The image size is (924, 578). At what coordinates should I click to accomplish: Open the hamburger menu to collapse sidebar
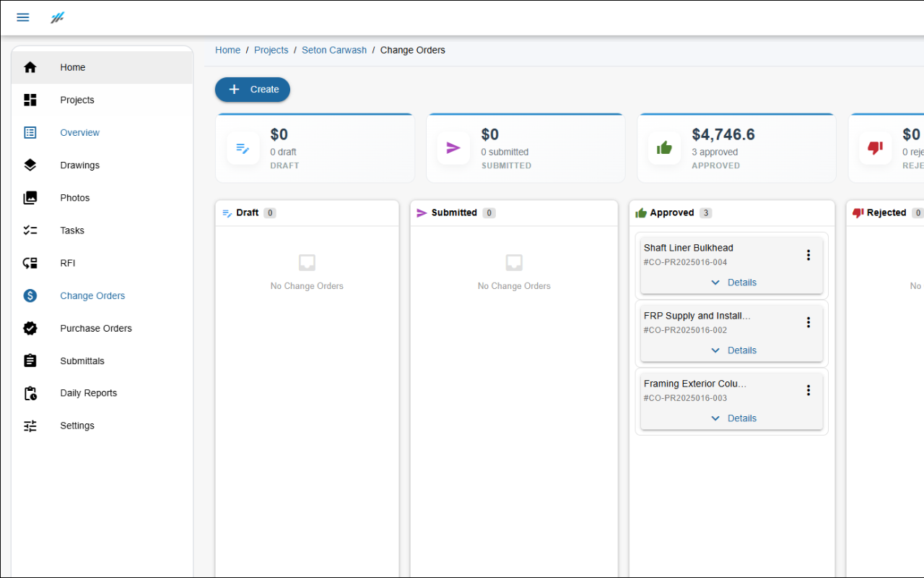22,17
